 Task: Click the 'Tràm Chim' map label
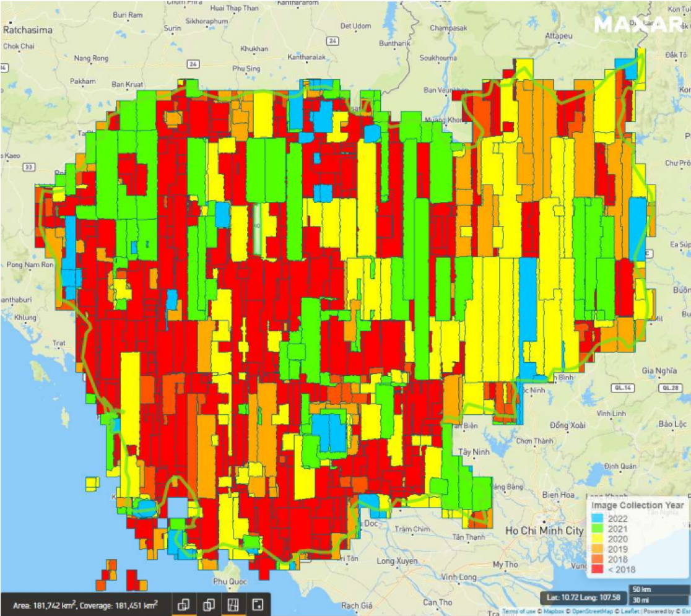(x=412, y=529)
